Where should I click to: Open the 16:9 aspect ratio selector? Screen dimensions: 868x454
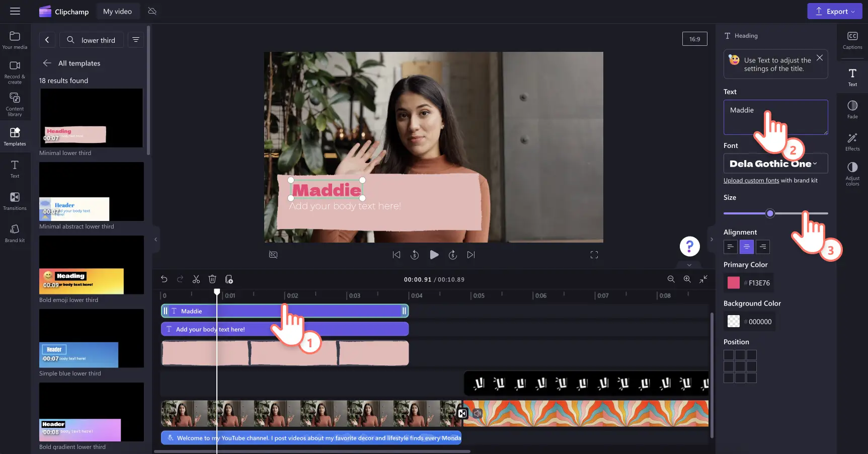coord(694,39)
